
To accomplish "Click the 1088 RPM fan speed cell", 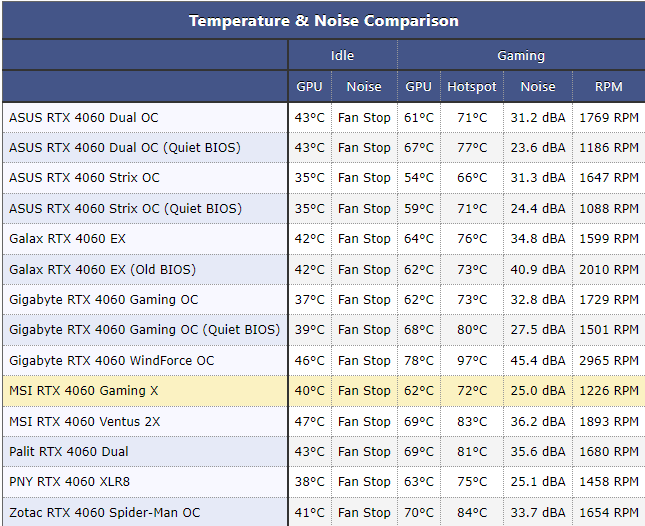I will [608, 209].
